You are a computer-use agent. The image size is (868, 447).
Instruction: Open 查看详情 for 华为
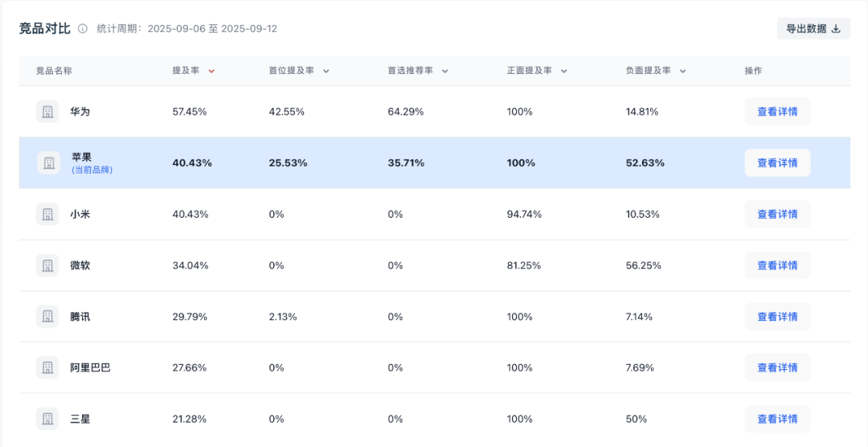[x=777, y=112]
